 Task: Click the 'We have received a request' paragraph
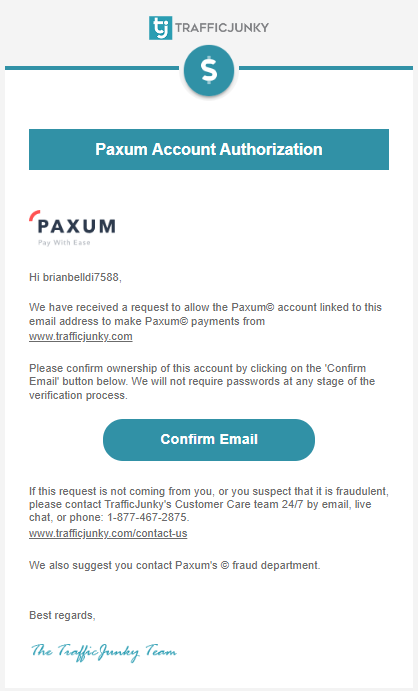pos(205,321)
